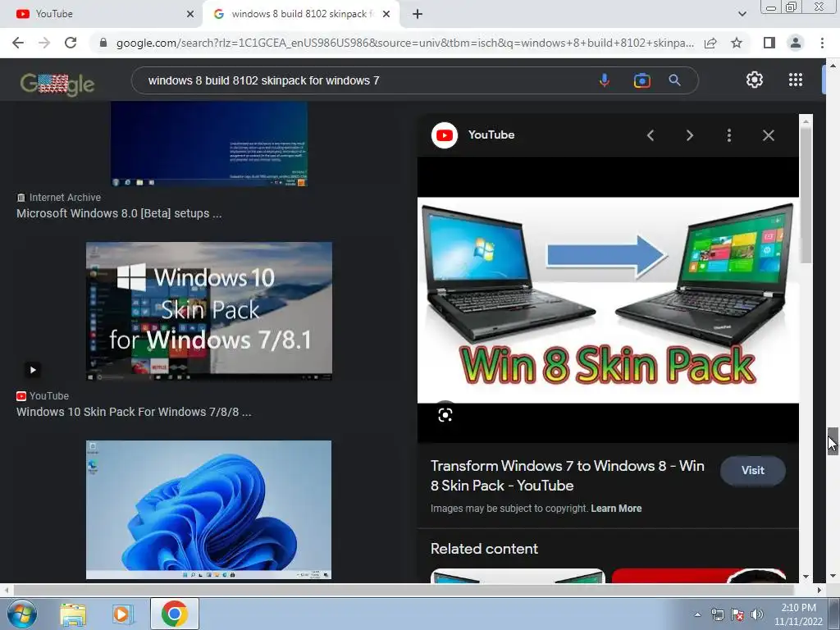The height and width of the screenshot is (630, 840).
Task: Select Windows 10 Skin Pack thumbnail
Action: (x=209, y=311)
